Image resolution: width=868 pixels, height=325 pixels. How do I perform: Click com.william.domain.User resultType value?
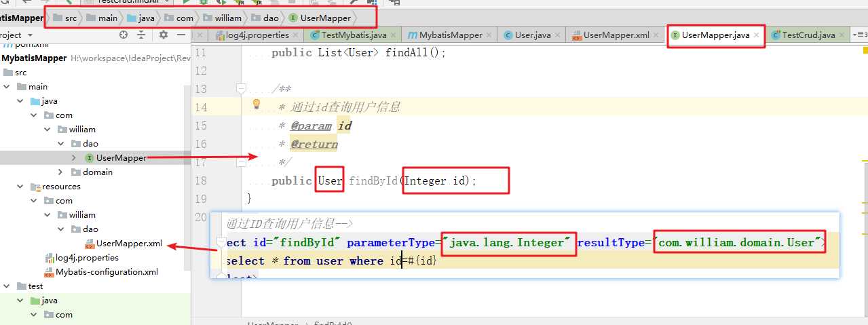pyautogui.click(x=739, y=242)
